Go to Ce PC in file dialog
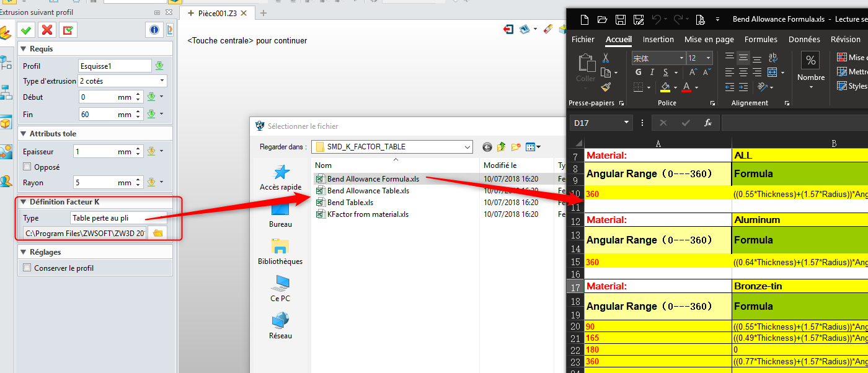This screenshot has height=373, width=868. click(280, 289)
